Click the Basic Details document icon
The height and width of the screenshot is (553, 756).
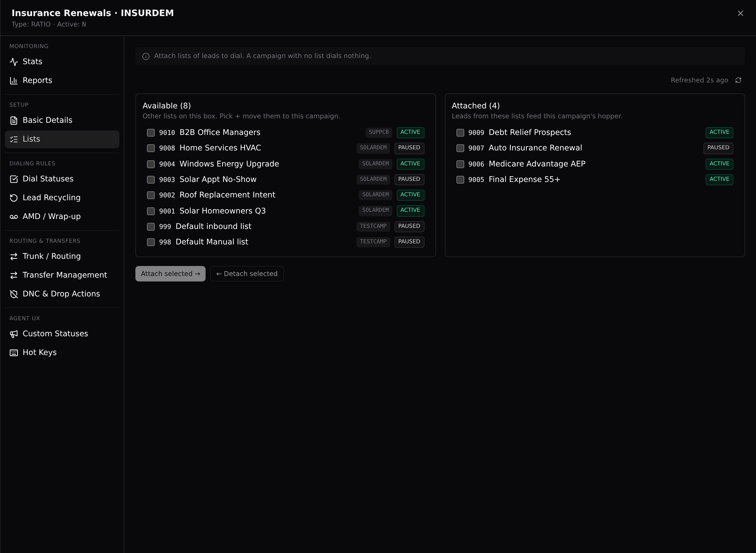(x=14, y=121)
